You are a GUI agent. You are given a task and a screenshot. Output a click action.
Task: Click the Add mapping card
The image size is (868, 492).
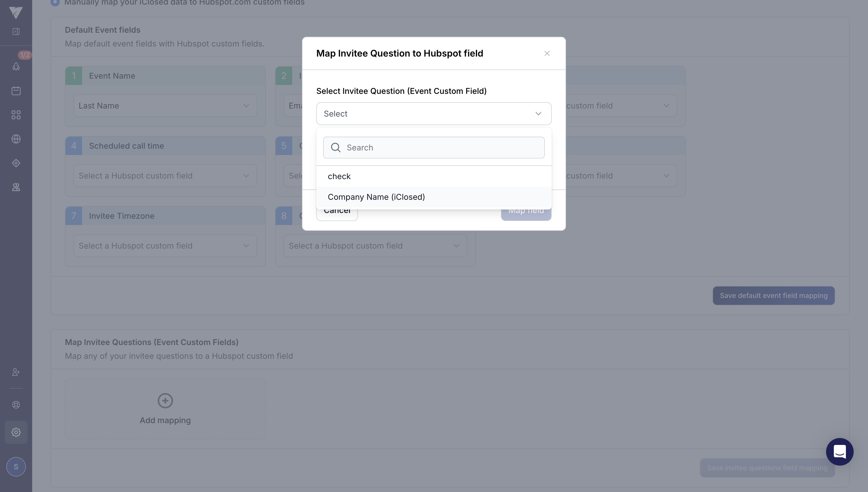click(x=165, y=409)
